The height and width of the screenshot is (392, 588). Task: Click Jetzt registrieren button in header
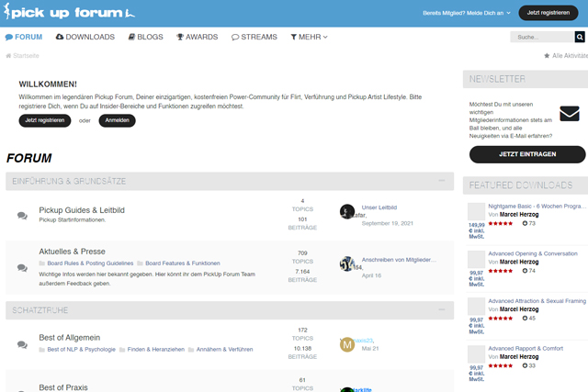[548, 13]
